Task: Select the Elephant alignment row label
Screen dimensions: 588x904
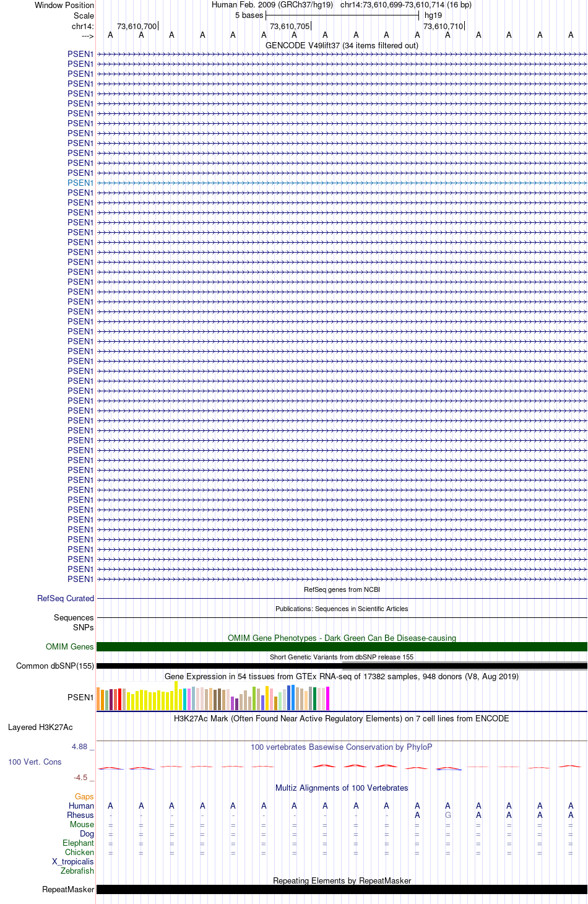Action: 78,843
